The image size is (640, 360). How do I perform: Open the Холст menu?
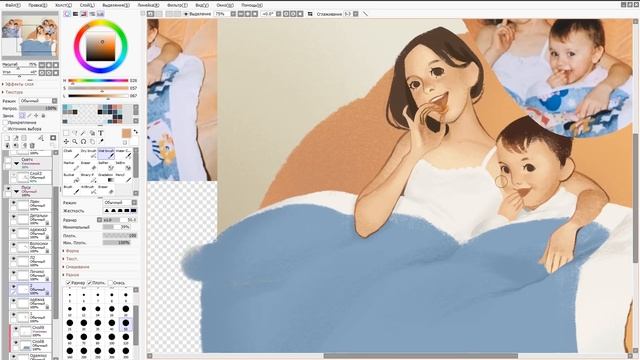tap(63, 5)
